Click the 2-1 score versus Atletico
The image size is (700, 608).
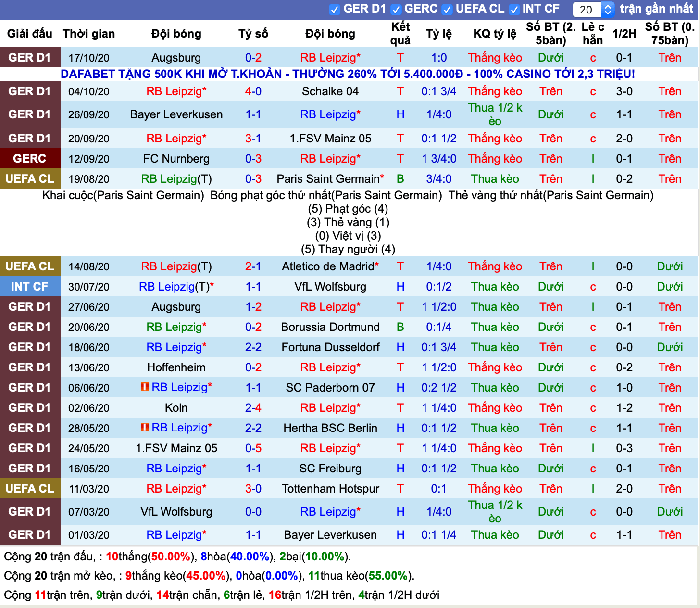253,266
